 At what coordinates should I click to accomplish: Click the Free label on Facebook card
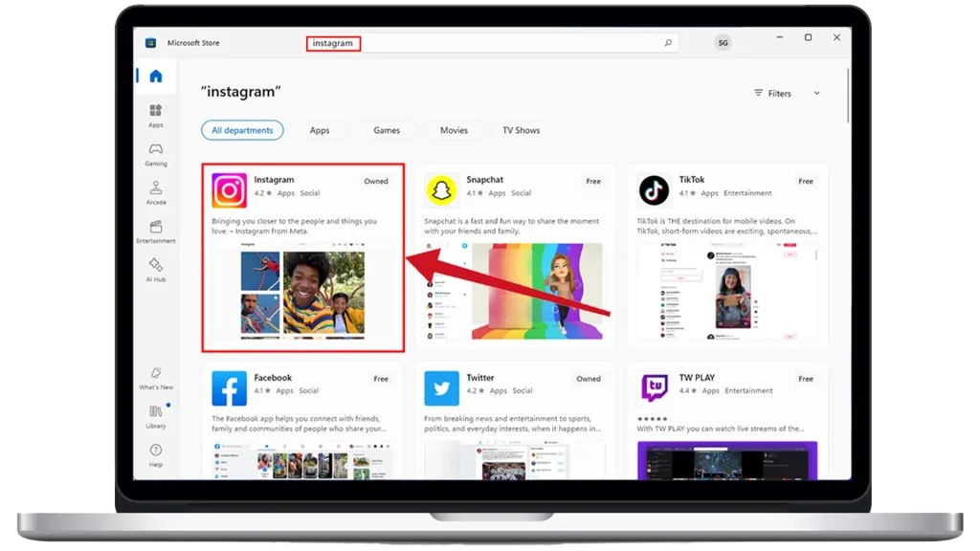381,379
